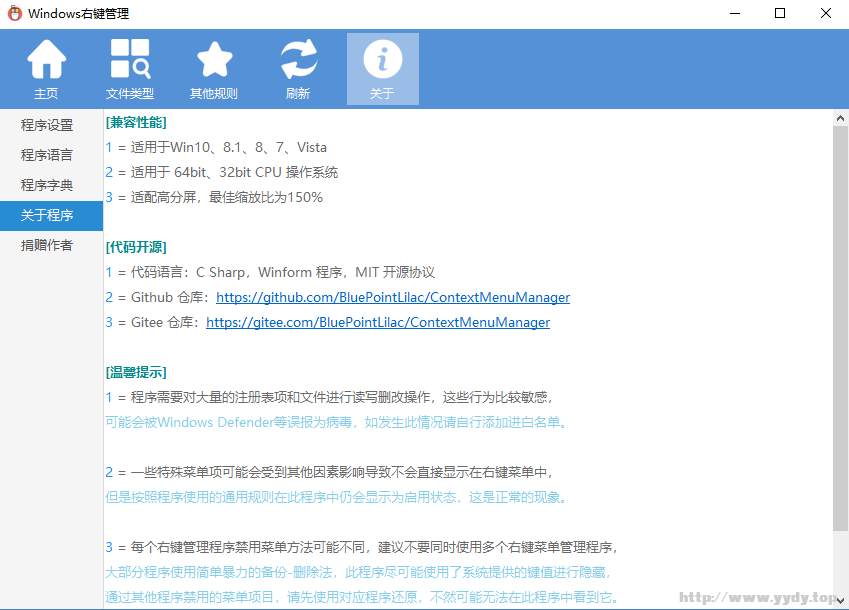849x610 pixels.
Task: Click the [兼容性能] heading
Action: pos(136,122)
